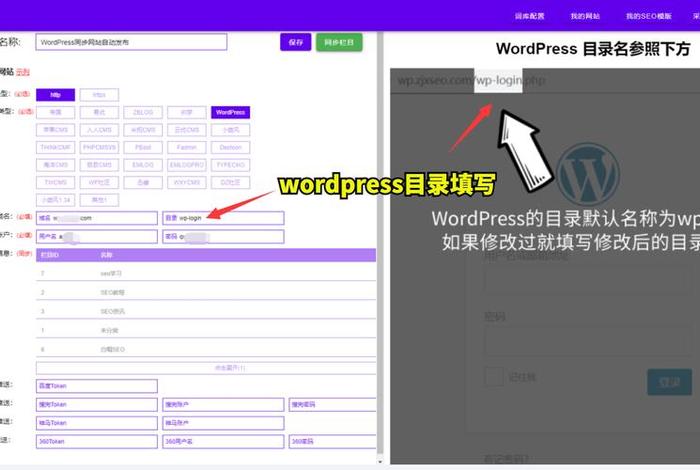Focus the domain input ending in com
The width and height of the screenshot is (700, 470).
click(x=97, y=218)
